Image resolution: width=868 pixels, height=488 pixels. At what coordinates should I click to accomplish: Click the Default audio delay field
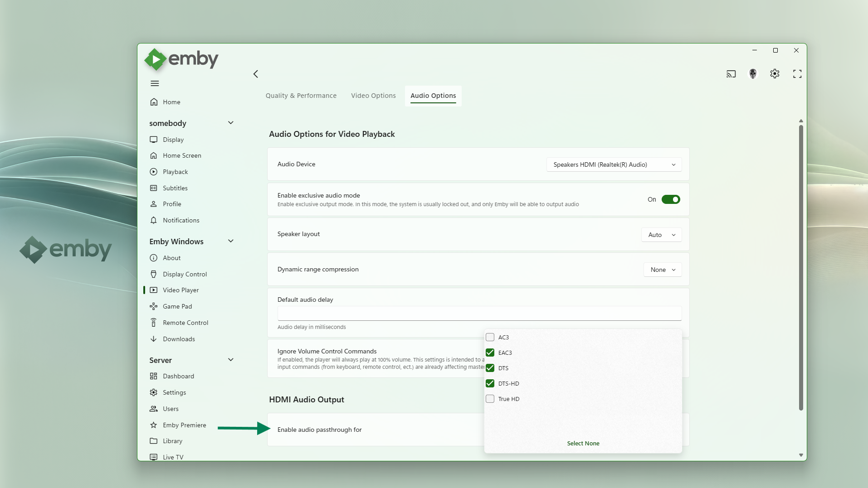(479, 313)
